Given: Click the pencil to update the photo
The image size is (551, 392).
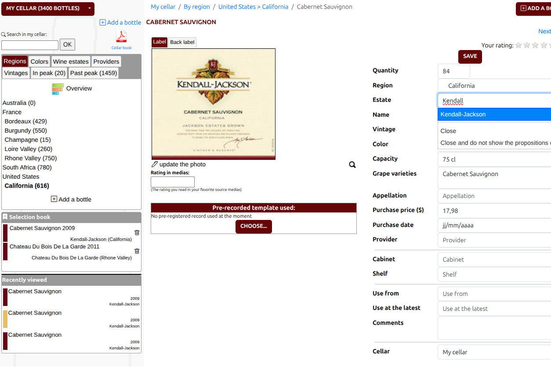Looking at the screenshot, I should 154,165.
